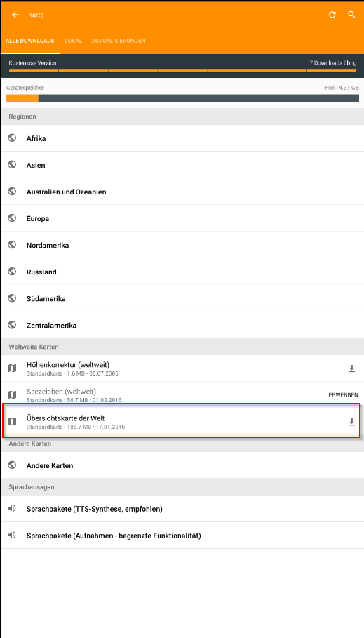364x638 pixels.
Task: Open Australien und Ozeanien region list
Action: pos(182,192)
